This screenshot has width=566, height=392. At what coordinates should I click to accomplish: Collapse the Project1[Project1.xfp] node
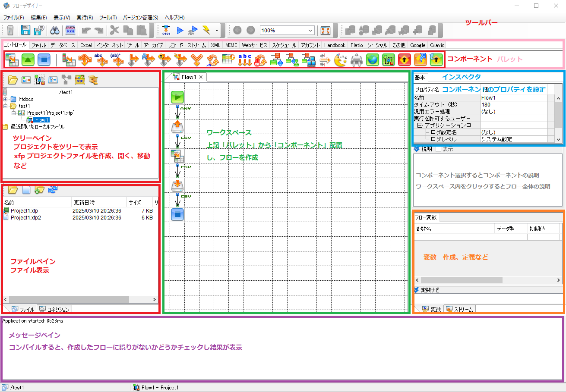pyautogui.click(x=14, y=113)
